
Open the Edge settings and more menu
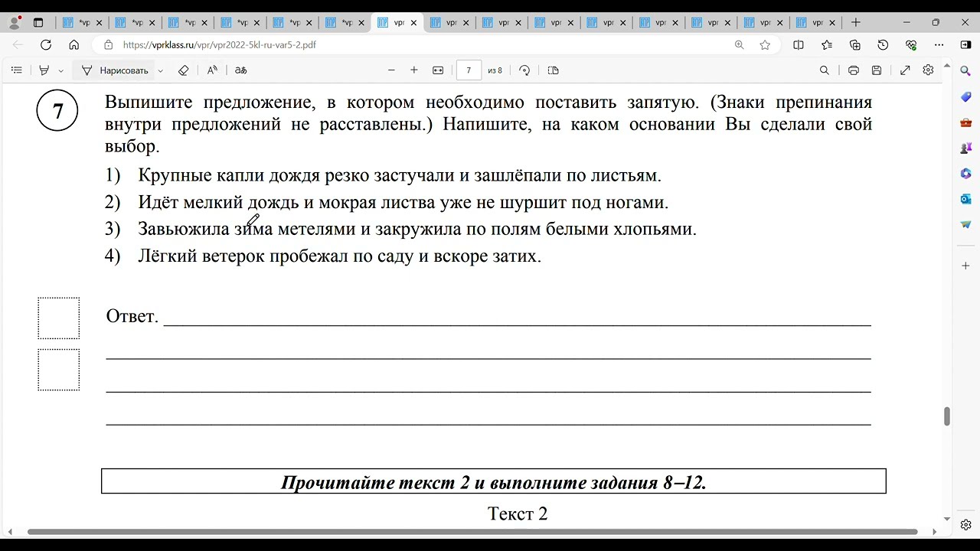(x=939, y=45)
